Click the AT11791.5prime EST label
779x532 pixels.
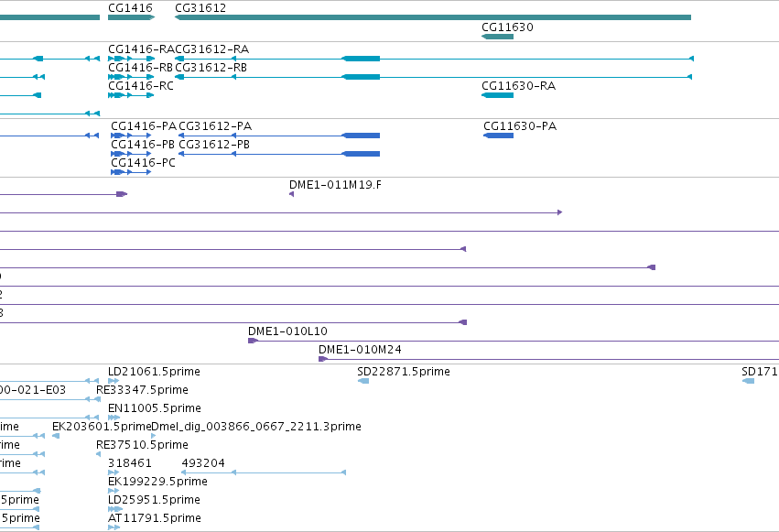[155, 518]
